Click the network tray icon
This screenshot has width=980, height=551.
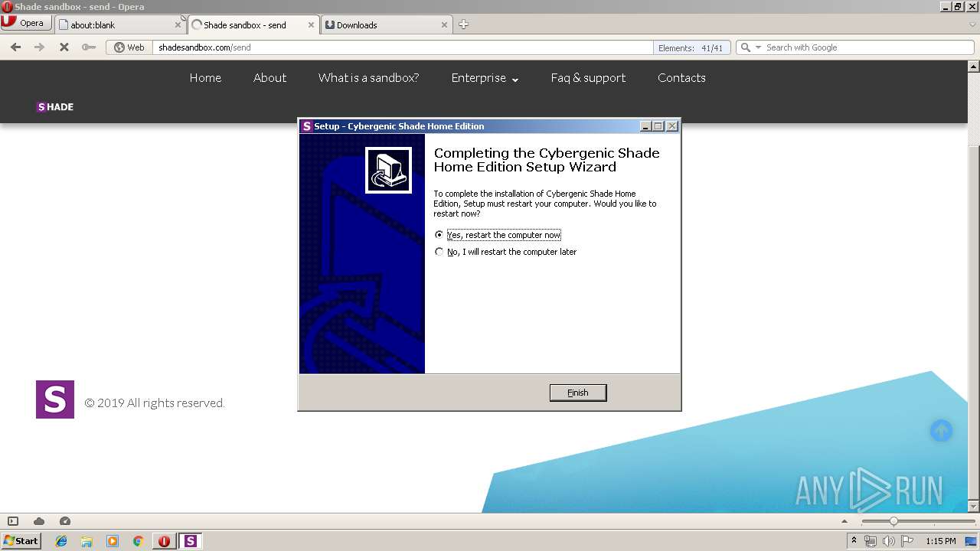coord(871,541)
